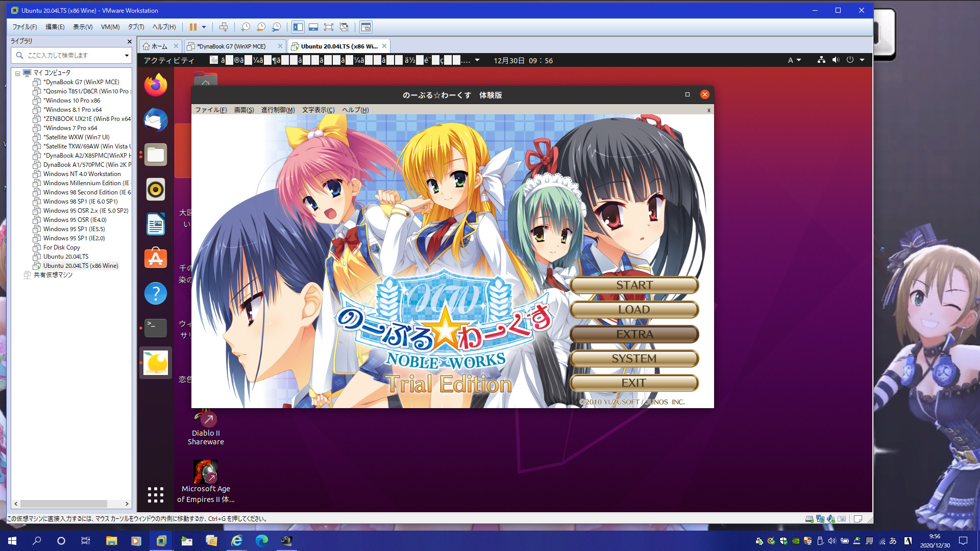Toggle the thumbnail bar view icon
The image size is (980, 551).
click(x=313, y=27)
